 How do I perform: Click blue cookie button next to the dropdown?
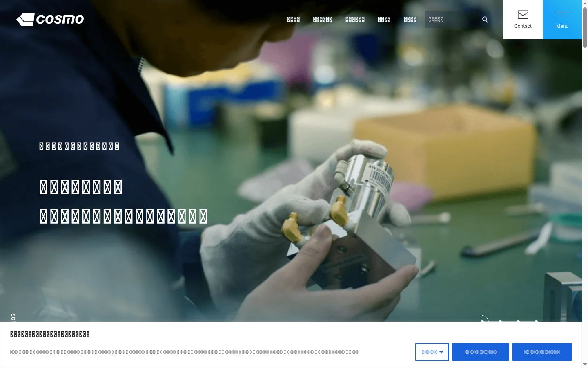click(x=481, y=352)
